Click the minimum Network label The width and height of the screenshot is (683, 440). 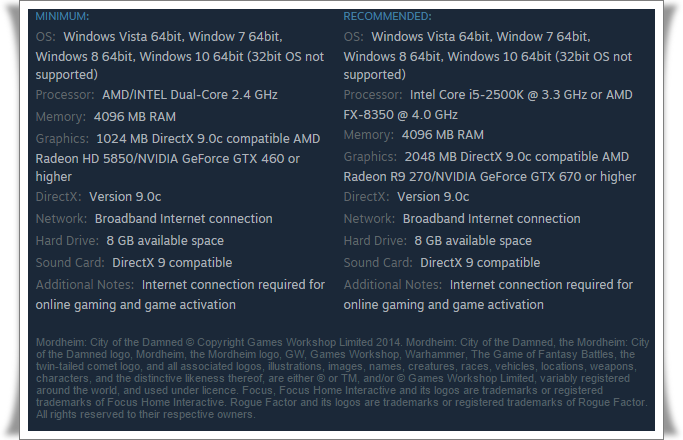(61, 219)
